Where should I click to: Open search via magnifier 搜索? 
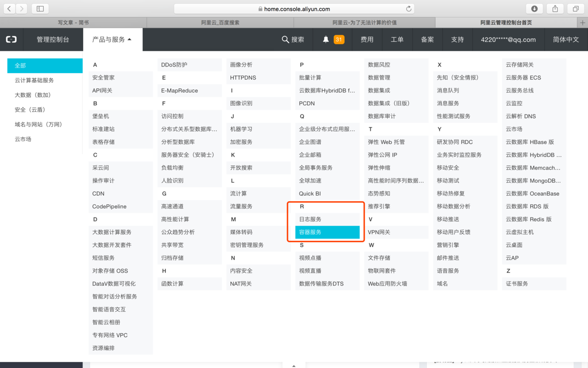(293, 39)
